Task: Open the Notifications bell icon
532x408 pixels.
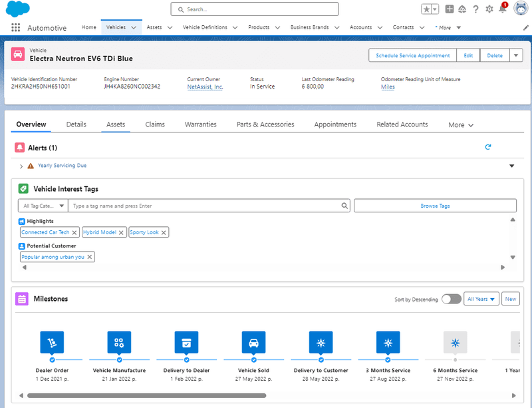Action: 503,9
